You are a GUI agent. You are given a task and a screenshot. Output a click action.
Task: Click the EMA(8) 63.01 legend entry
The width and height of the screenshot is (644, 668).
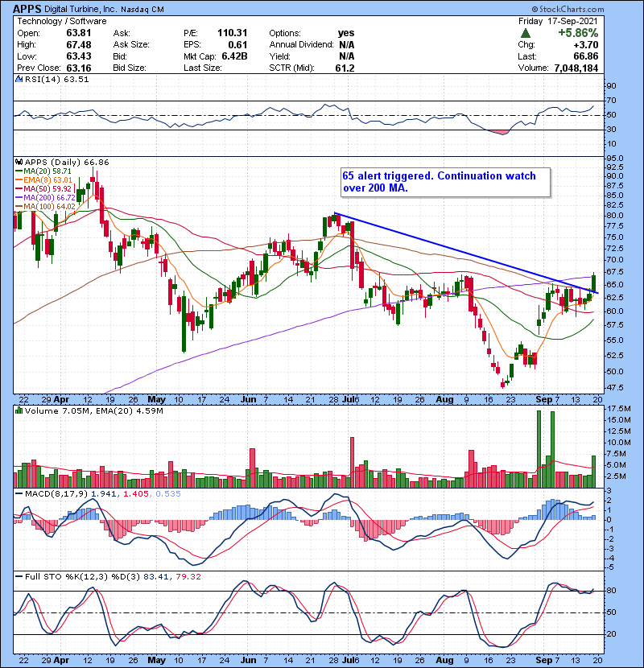coord(43,179)
